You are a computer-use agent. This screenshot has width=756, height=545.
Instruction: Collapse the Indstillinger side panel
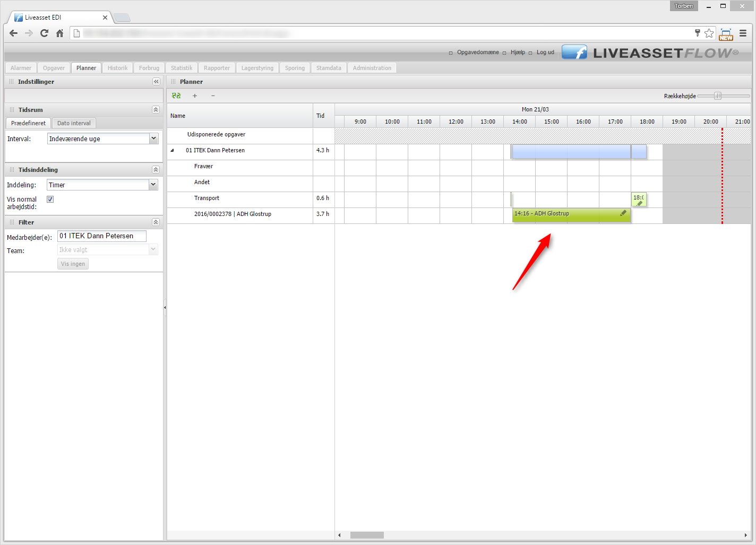(x=156, y=82)
